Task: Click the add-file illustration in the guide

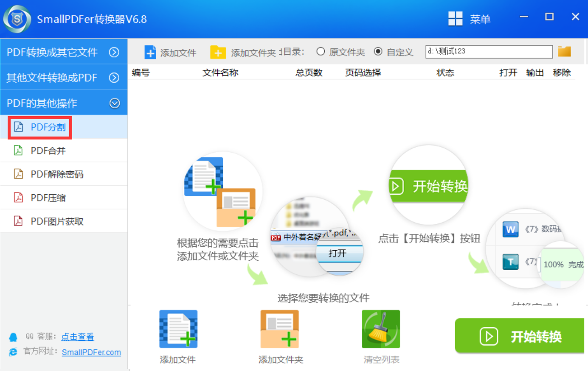Action: (x=223, y=192)
